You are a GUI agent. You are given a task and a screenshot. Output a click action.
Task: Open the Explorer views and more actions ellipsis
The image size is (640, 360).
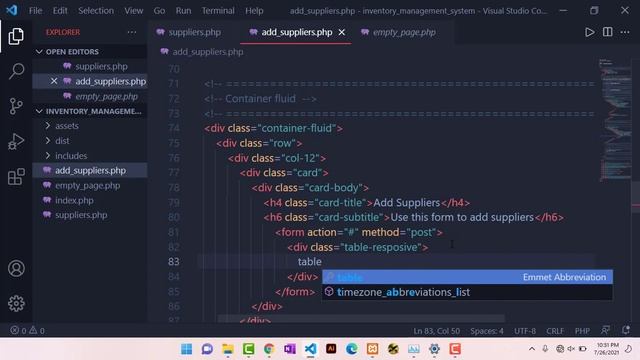(x=132, y=32)
